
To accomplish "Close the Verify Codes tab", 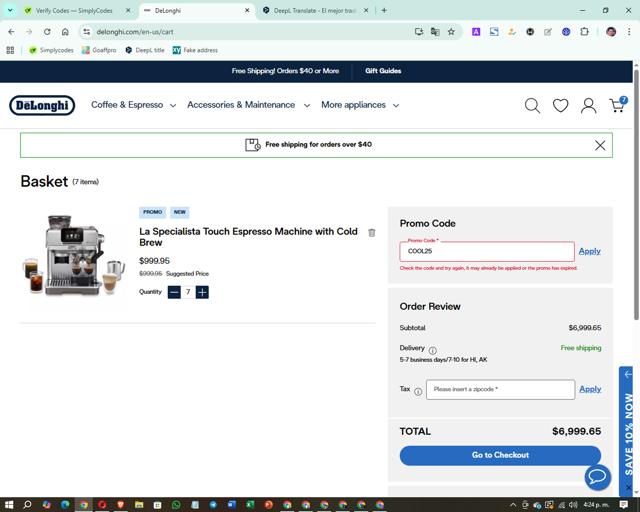I will tap(128, 11).
